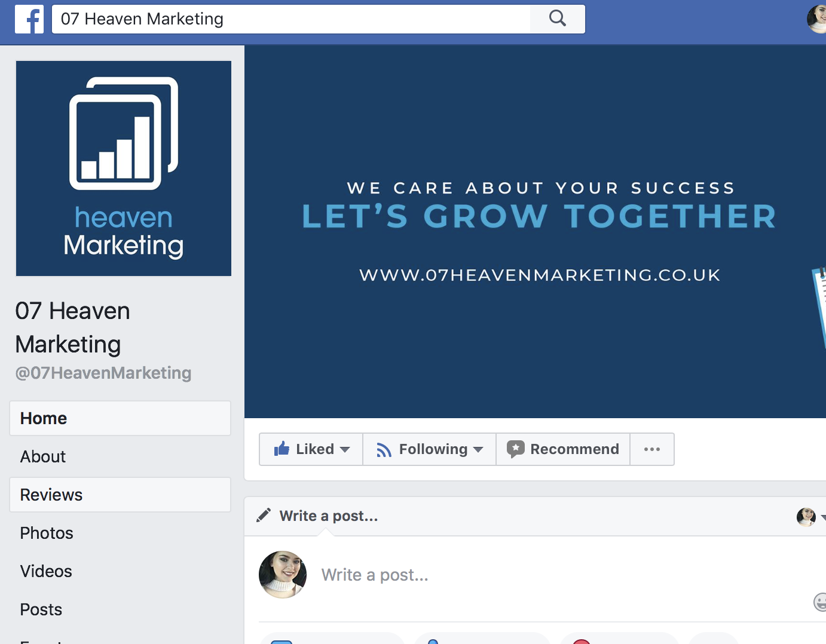The image size is (826, 644).
Task: Click the Recommend button
Action: pyautogui.click(x=563, y=449)
